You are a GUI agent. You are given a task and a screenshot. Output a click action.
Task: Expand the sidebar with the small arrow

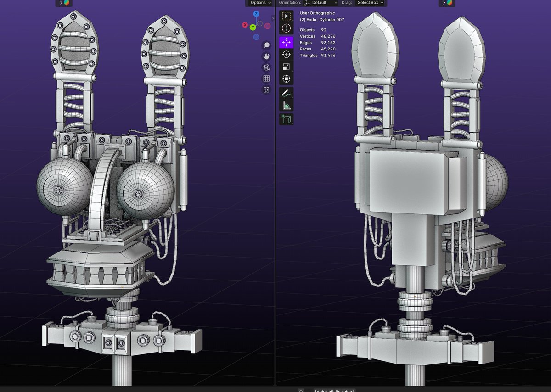[x=273, y=18]
